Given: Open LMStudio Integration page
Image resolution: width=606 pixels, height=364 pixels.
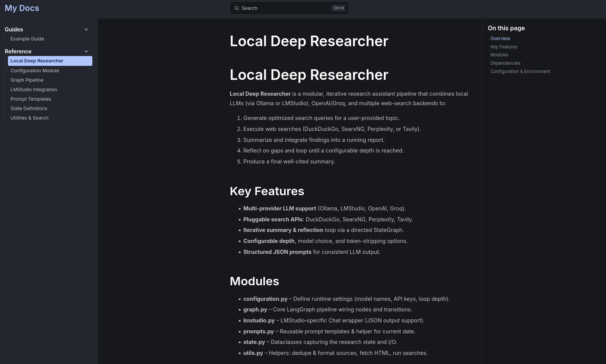Looking at the screenshot, I should [34, 90].
